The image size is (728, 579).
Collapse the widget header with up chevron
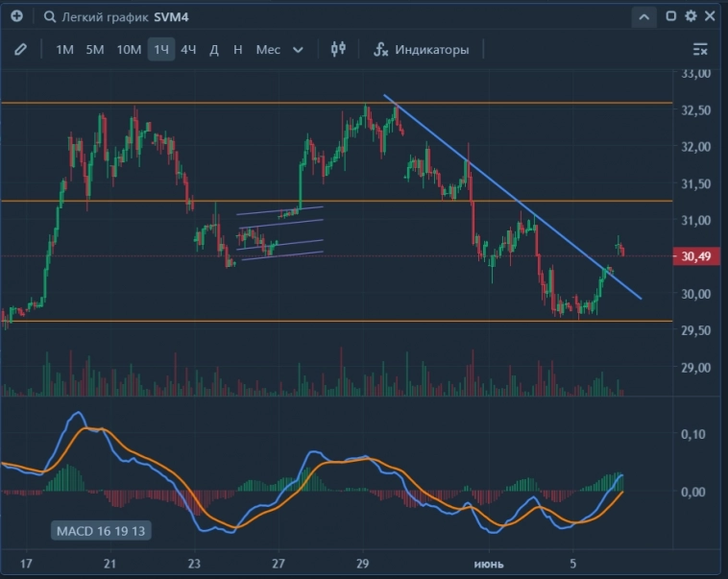click(643, 16)
